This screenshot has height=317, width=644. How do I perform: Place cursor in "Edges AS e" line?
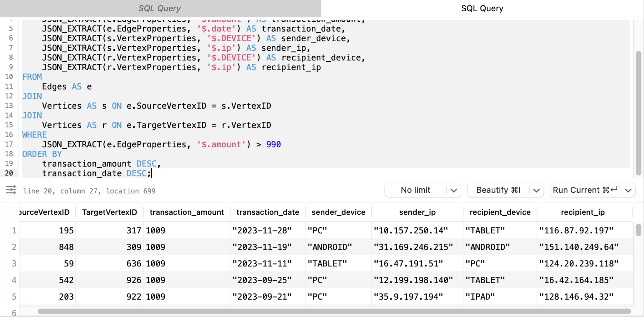pyautogui.click(x=67, y=87)
